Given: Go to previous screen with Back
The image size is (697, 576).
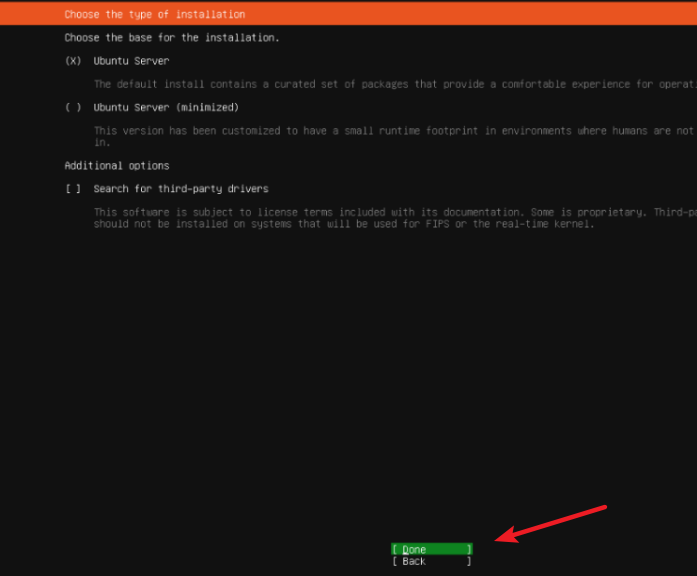Looking at the screenshot, I should click(x=432, y=561).
